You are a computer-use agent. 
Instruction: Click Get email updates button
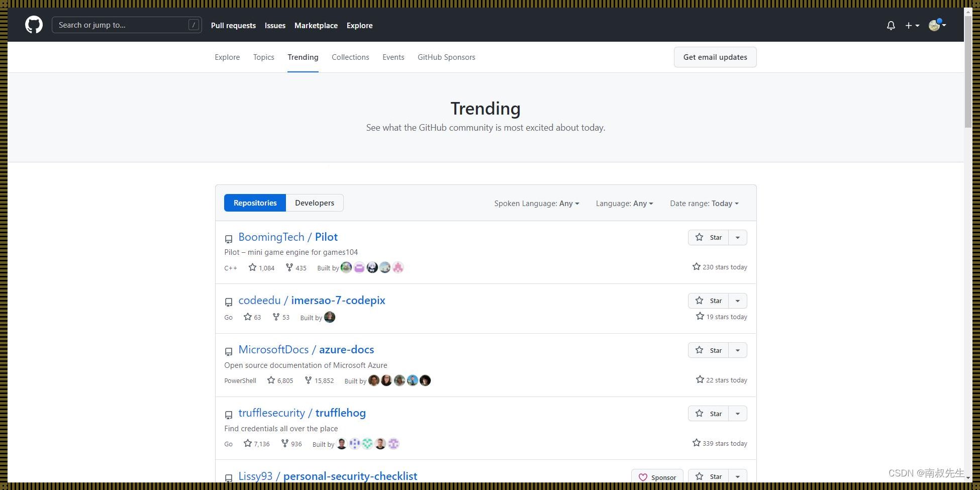[x=715, y=57]
